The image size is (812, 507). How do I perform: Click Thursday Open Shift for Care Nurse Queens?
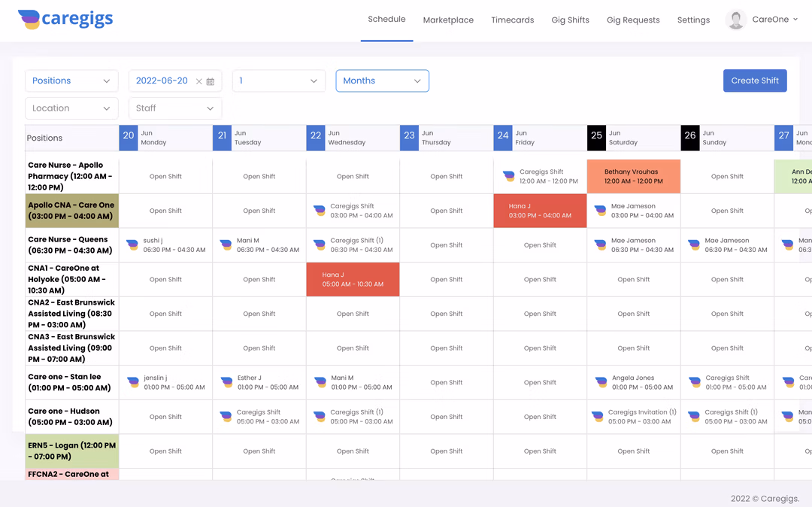(447, 245)
